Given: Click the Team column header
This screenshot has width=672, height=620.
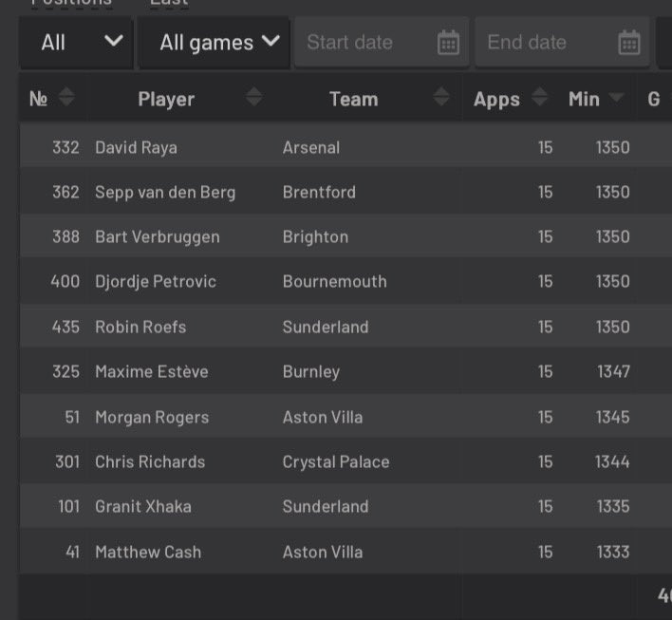Looking at the screenshot, I should pyautogui.click(x=354, y=99).
